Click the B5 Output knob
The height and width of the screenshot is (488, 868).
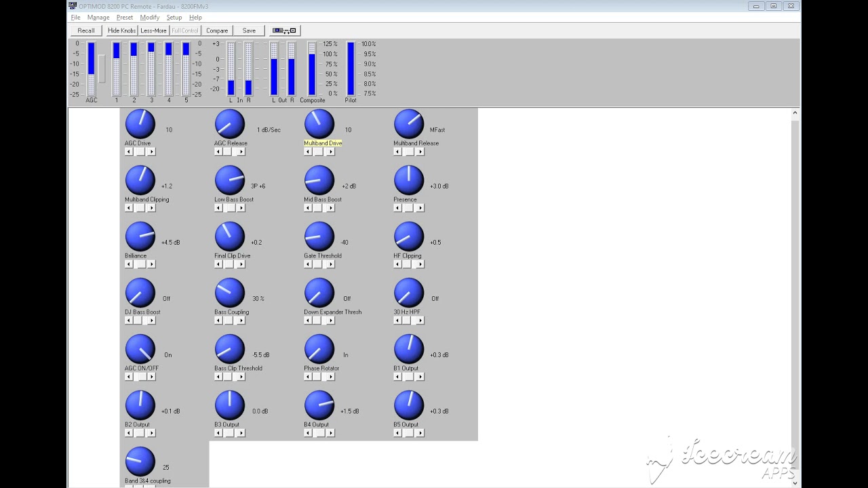[x=409, y=405]
